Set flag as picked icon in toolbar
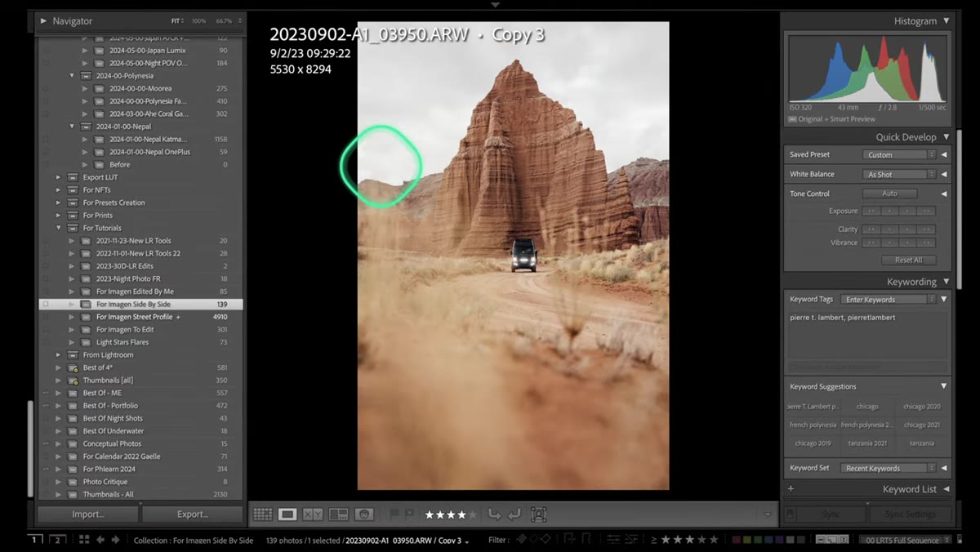 [394, 514]
